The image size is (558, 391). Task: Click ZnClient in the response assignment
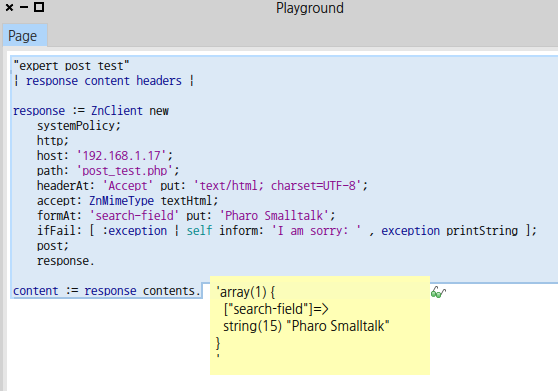(117, 111)
